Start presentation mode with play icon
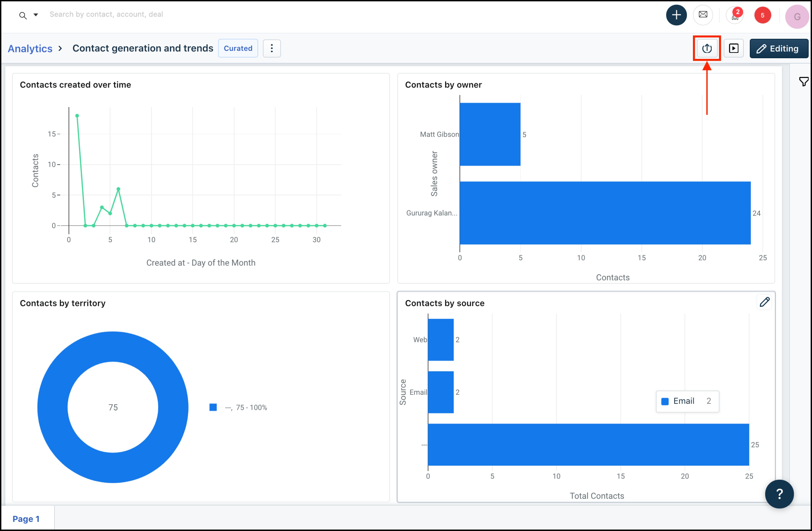 pyautogui.click(x=734, y=48)
